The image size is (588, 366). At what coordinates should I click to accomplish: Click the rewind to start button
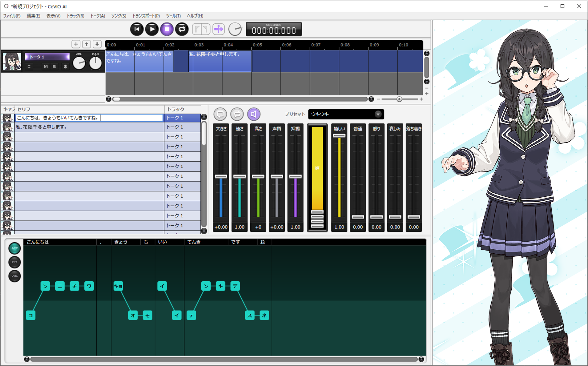tap(137, 29)
